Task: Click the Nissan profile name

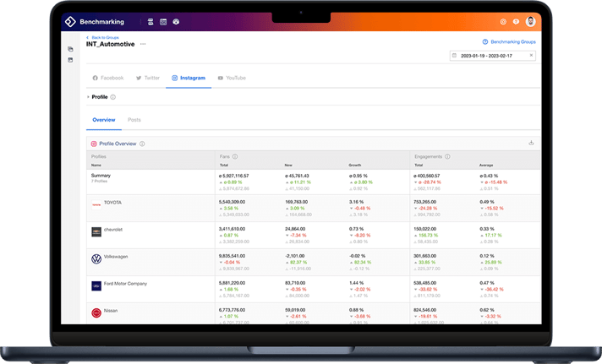Action: click(x=111, y=311)
